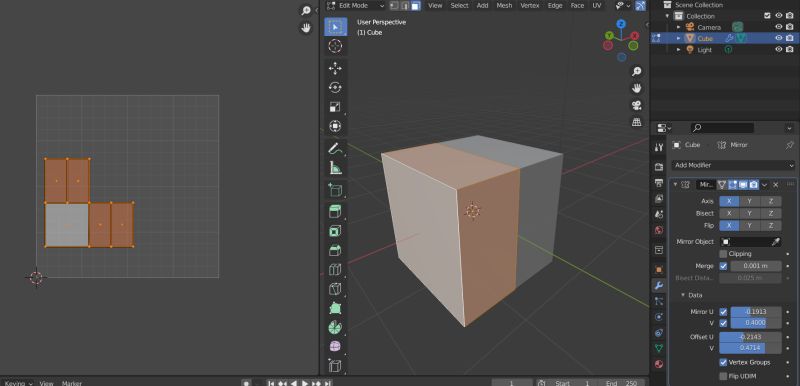The width and height of the screenshot is (800, 386).
Task: Enable vertex select mode
Action: tap(394, 6)
